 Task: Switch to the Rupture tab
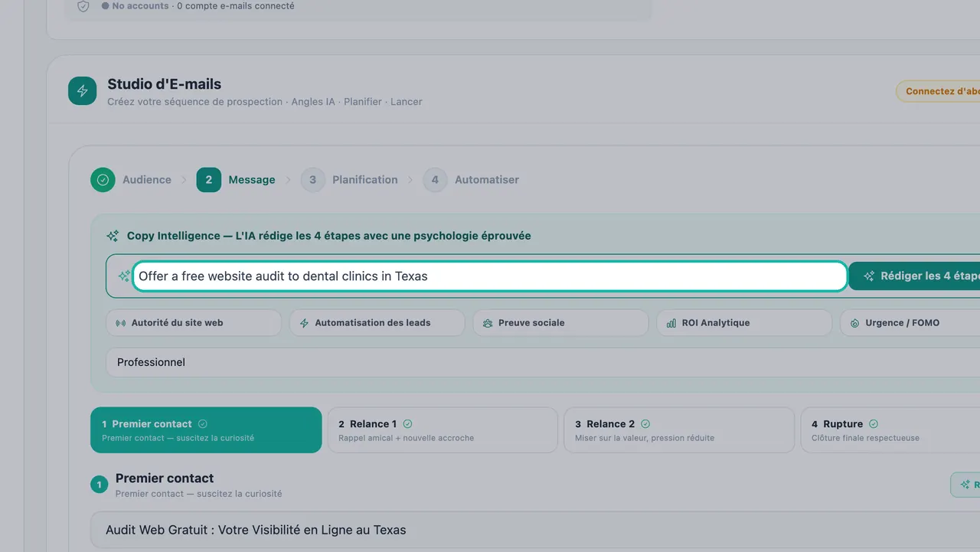(890, 430)
